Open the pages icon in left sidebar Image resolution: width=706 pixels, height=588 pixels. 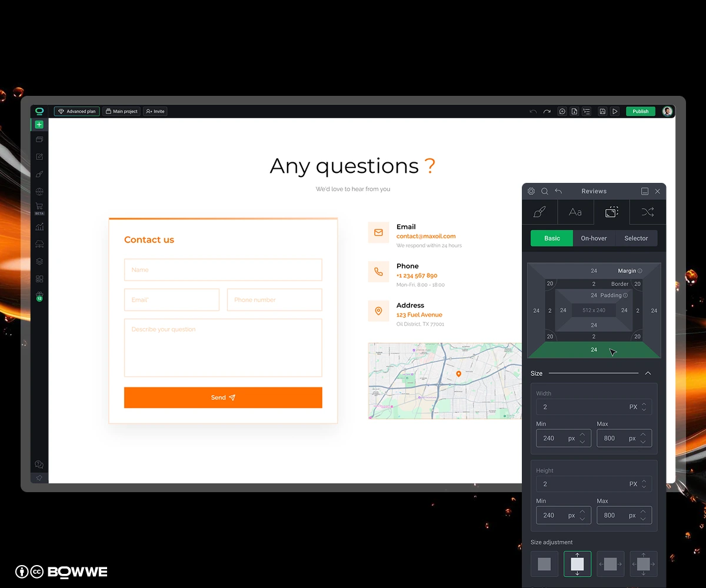[39, 140]
